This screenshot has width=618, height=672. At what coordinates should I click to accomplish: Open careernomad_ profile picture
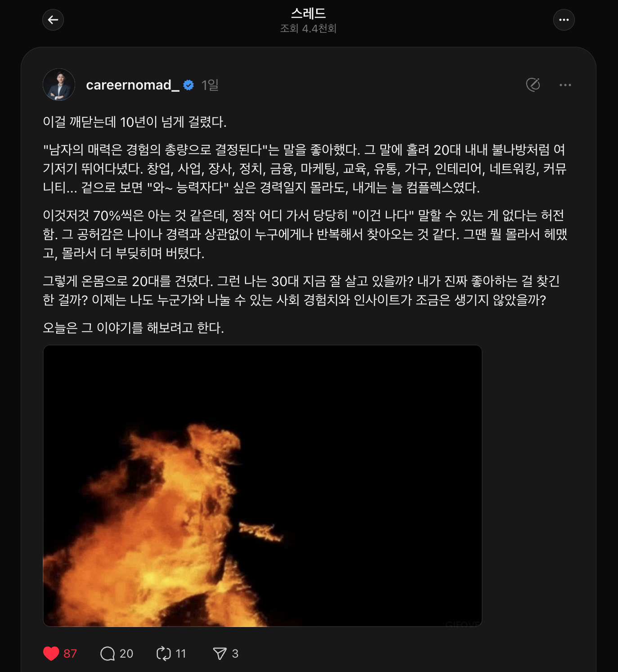59,85
